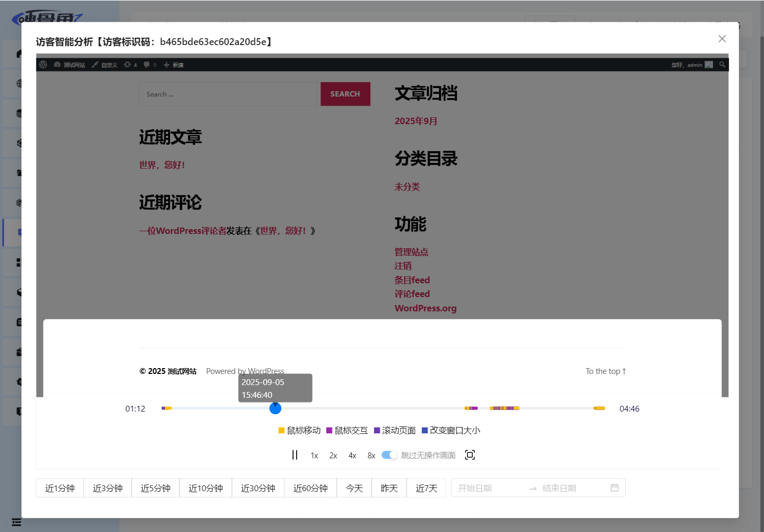Click the 鼠标移动 yellow legend swatch
This screenshot has height=532, width=764.
point(282,431)
